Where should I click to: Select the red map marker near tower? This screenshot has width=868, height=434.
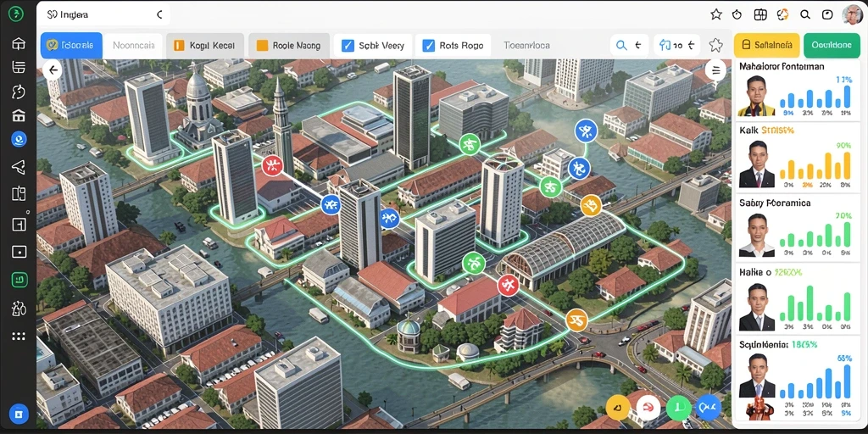click(272, 164)
